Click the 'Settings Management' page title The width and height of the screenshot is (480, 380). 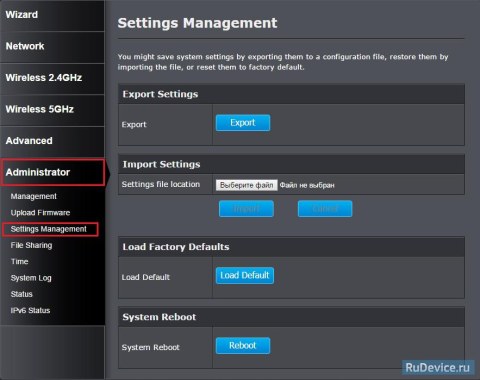pos(197,23)
